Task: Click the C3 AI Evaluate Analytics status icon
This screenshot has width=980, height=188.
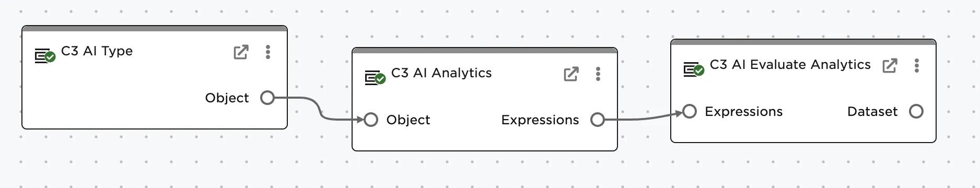Action: 694,69
